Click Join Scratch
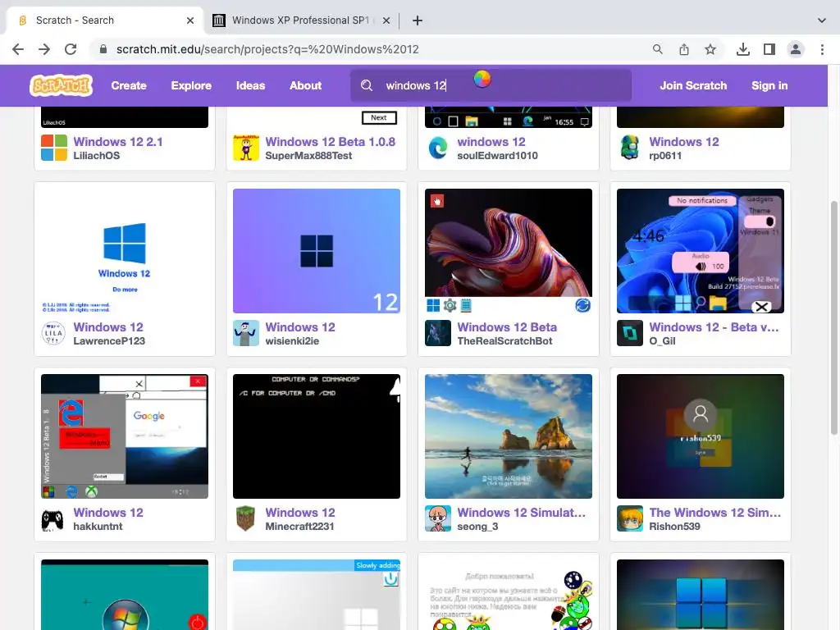The image size is (840, 630). (x=693, y=85)
